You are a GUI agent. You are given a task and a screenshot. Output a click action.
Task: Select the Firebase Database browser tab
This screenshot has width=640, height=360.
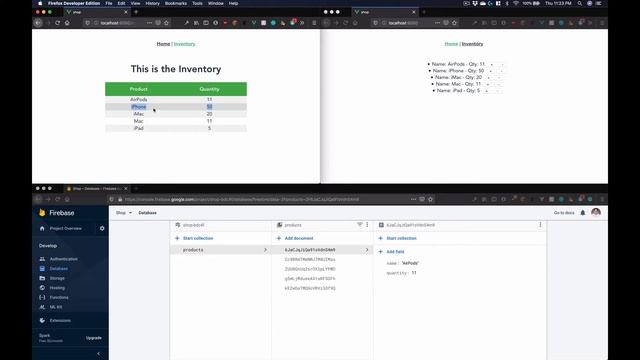96,189
